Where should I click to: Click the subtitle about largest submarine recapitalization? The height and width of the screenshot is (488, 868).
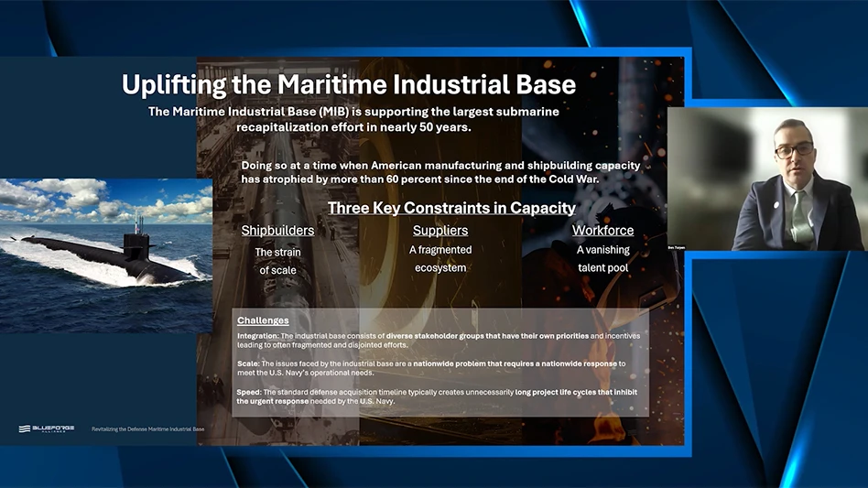pyautogui.click(x=353, y=119)
